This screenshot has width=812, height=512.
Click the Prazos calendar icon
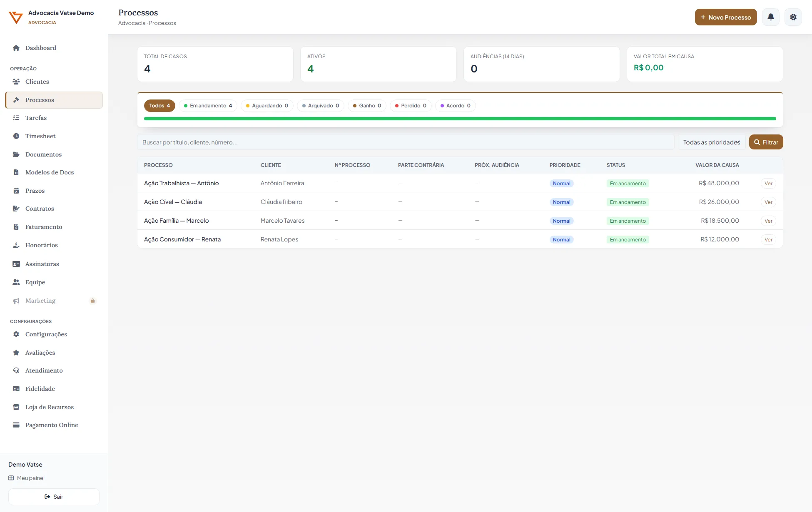(16, 191)
